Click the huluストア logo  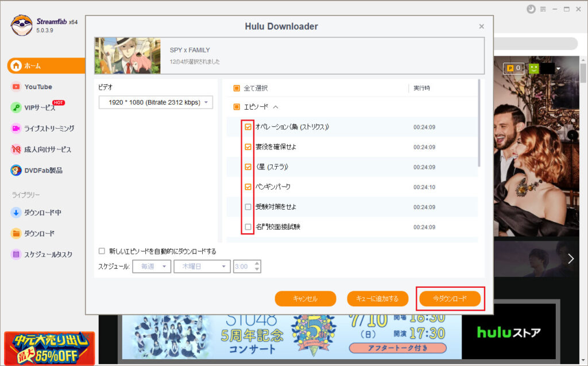coord(509,332)
